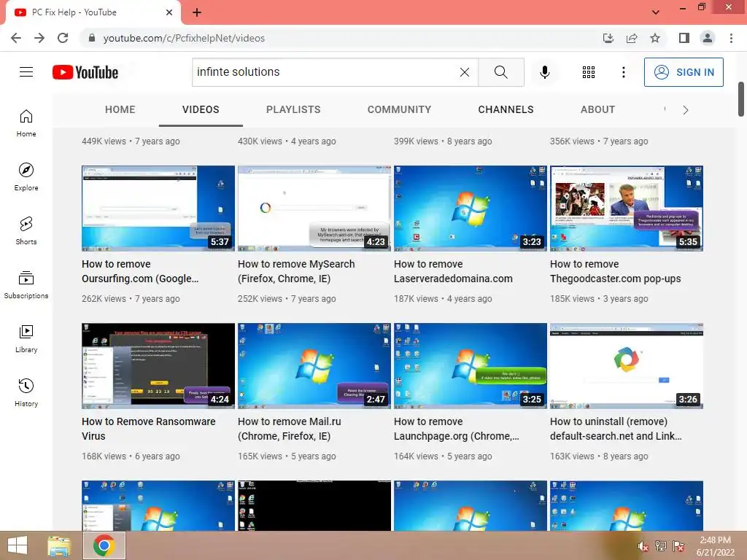Click the network tray icon
The image size is (747, 560).
coord(661,546)
